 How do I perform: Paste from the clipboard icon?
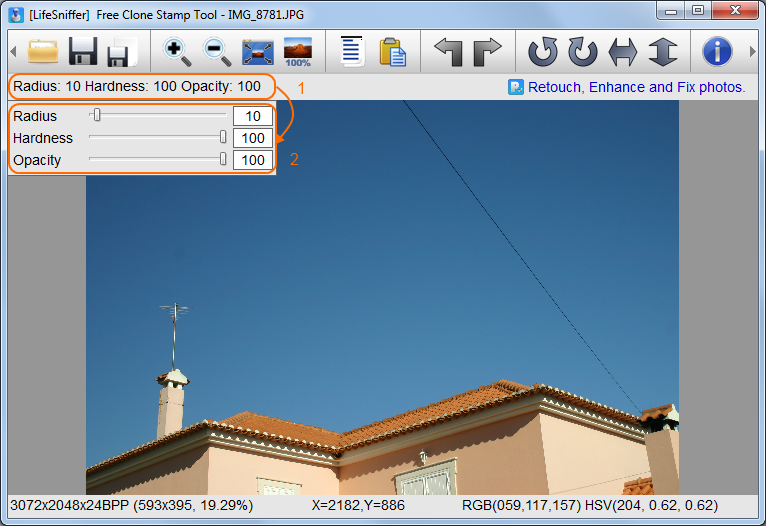(x=392, y=52)
